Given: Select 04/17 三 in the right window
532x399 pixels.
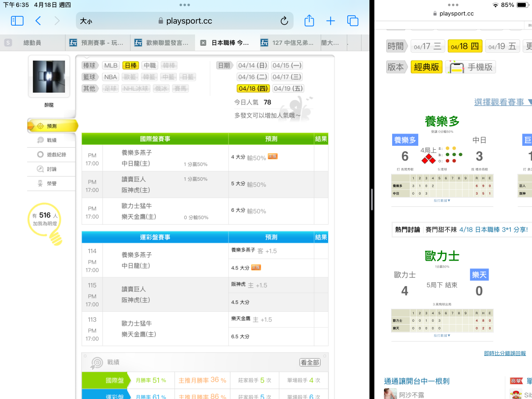Looking at the screenshot, I should click(428, 46).
